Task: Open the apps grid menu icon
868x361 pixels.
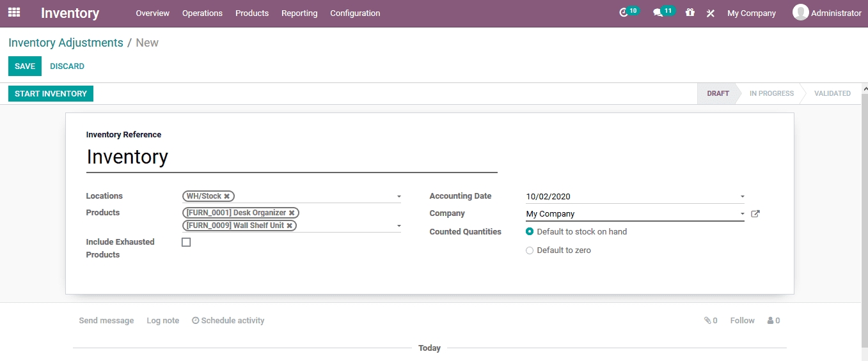Action: [14, 13]
